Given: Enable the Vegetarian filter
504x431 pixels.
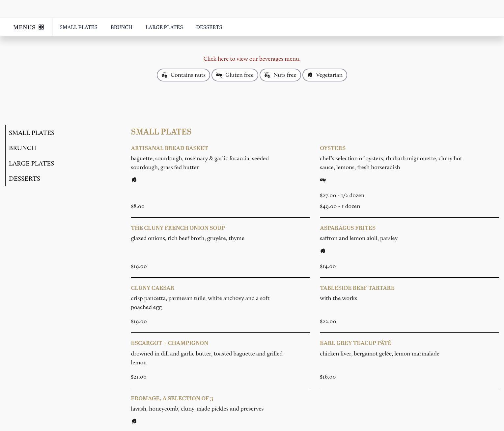Looking at the screenshot, I should 324,75.
